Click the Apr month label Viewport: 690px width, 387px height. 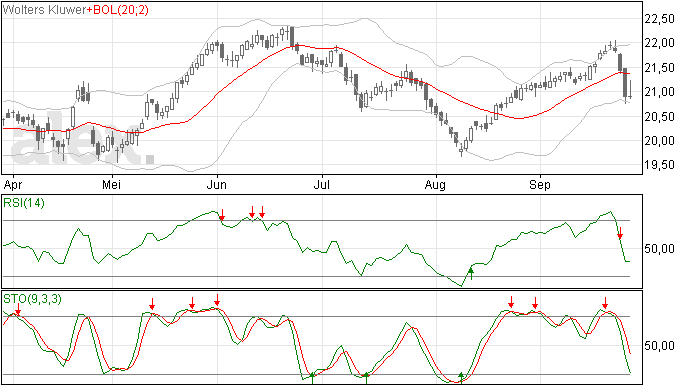[x=13, y=185]
